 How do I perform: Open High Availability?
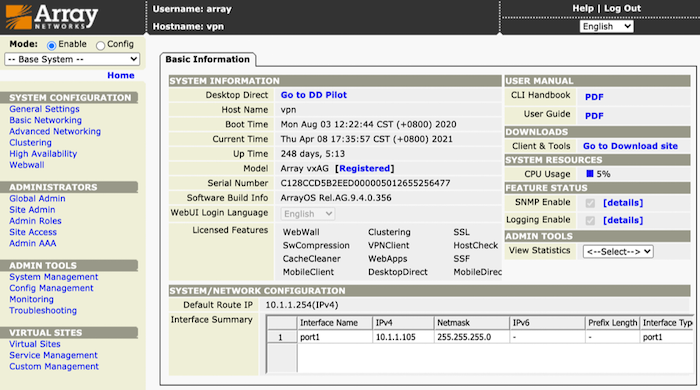(43, 154)
